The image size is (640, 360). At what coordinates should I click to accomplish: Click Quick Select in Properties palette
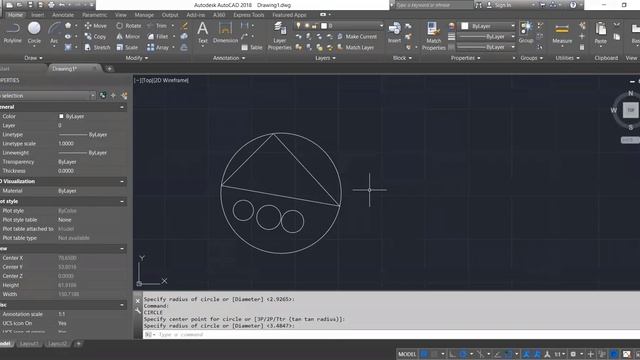(x=124, y=96)
